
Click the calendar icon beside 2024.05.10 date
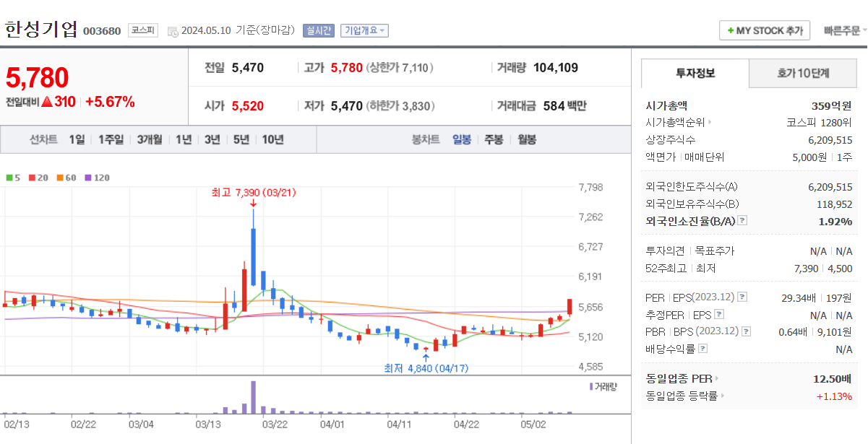172,31
